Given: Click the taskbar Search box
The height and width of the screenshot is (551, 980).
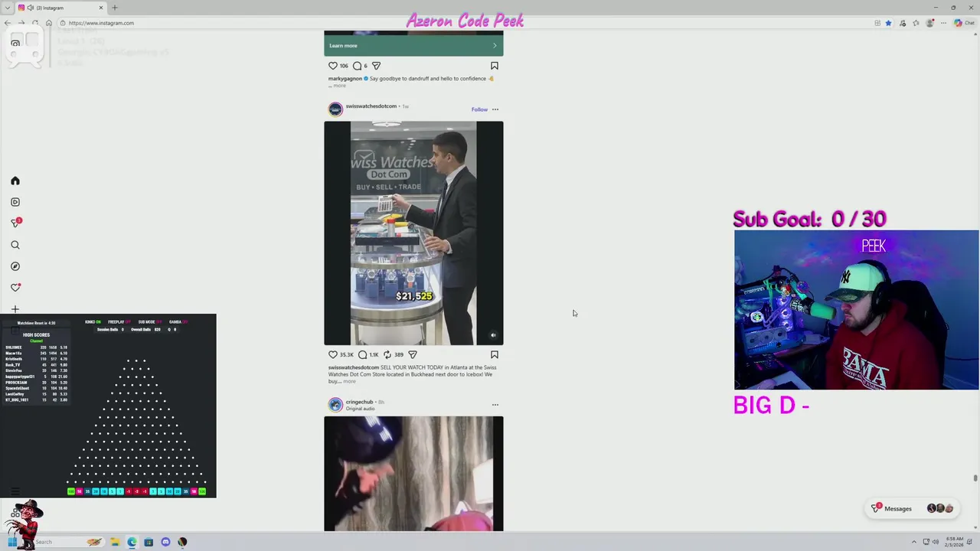Looking at the screenshot, I should [65, 542].
